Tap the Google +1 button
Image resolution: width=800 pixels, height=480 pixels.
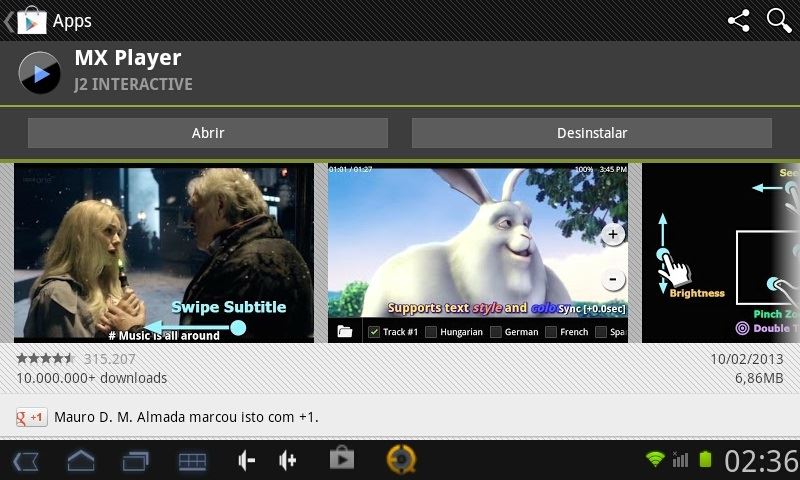click(32, 417)
